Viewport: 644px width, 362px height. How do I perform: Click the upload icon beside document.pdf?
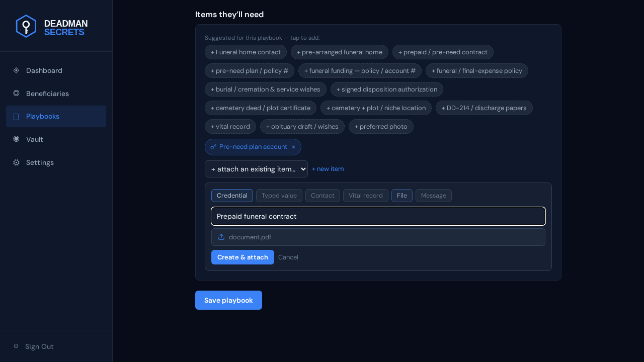221,237
